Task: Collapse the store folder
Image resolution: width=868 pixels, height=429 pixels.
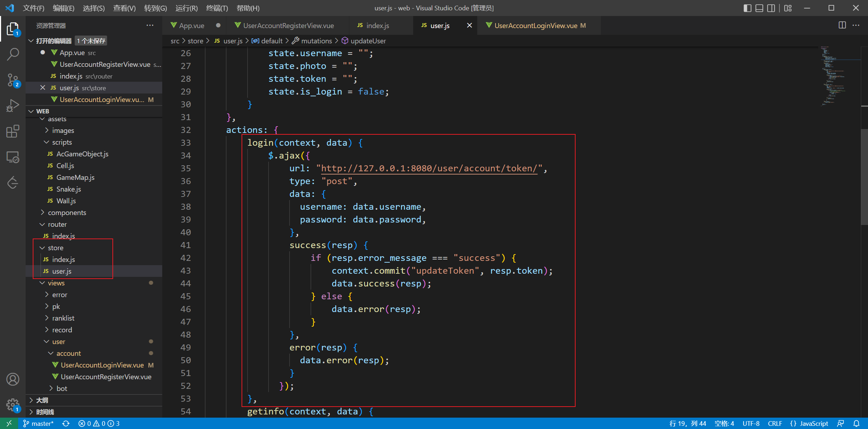Action: (x=55, y=248)
